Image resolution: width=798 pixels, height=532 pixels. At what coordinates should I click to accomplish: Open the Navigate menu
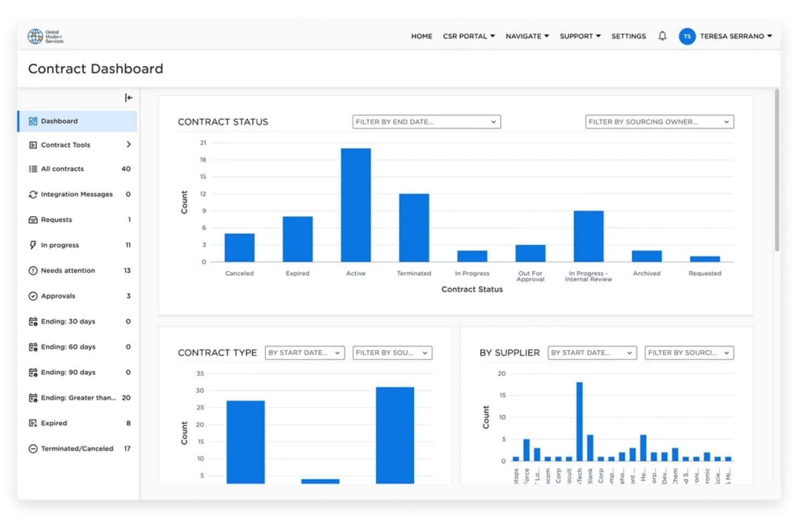527,36
